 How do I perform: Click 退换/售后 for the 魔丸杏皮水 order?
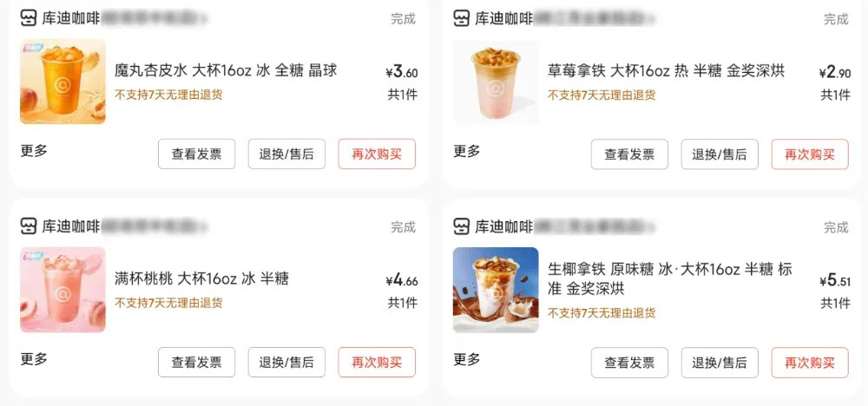pyautogui.click(x=286, y=154)
